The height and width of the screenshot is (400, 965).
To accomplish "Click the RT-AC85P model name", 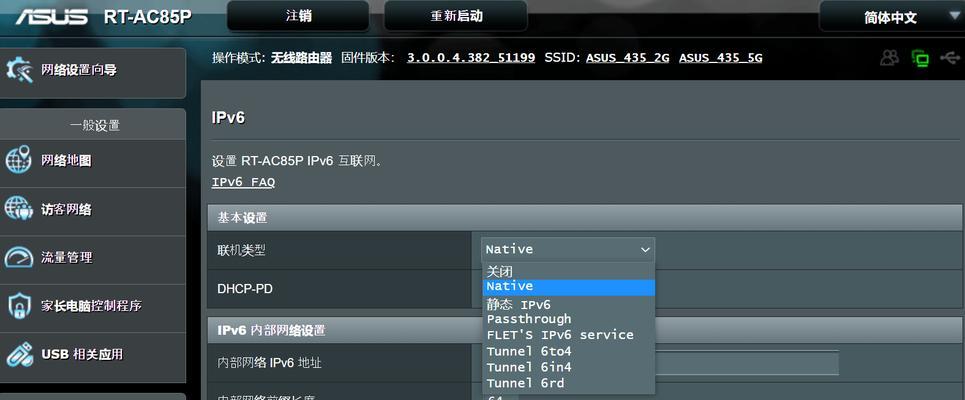I will coord(148,17).
